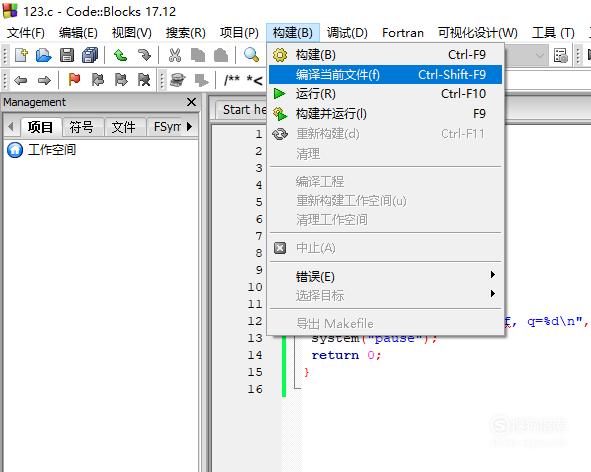
Task: Go to next bookmark flag icon
Action: 121,80
